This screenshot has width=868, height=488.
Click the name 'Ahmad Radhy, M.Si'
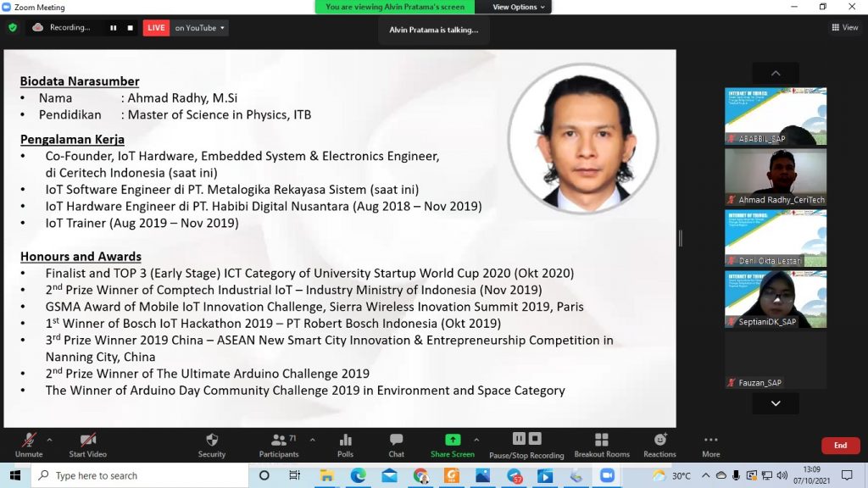(183, 98)
